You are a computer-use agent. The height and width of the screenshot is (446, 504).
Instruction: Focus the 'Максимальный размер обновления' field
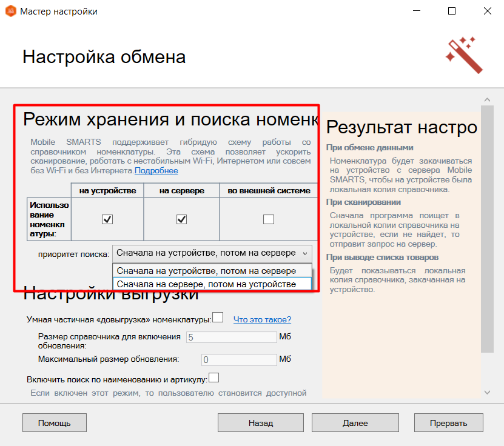[239, 359]
